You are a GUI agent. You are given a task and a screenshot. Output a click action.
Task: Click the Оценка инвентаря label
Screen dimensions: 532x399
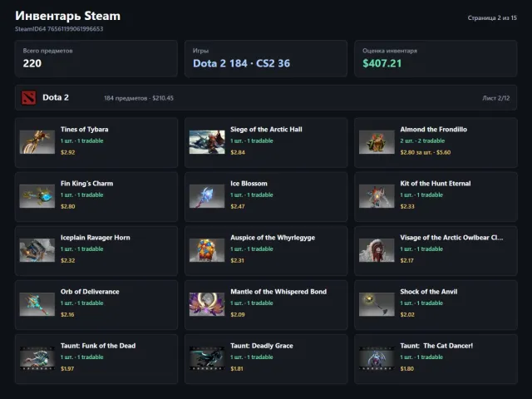point(390,51)
